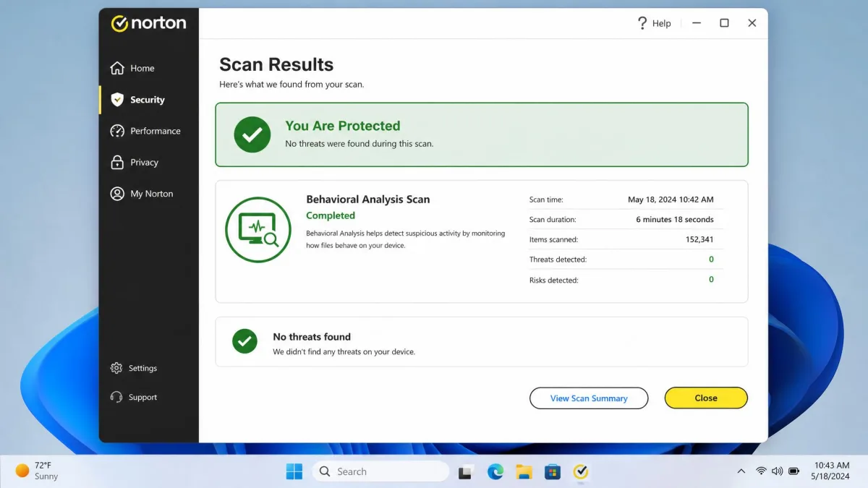Click the Items scanned label
This screenshot has height=488, width=868.
pyautogui.click(x=553, y=239)
